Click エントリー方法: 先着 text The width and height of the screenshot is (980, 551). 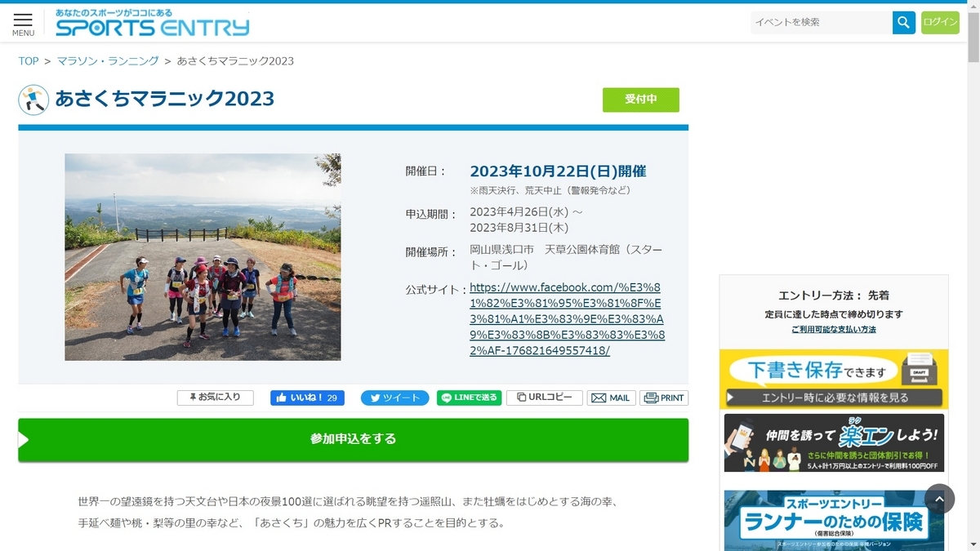[x=834, y=295]
